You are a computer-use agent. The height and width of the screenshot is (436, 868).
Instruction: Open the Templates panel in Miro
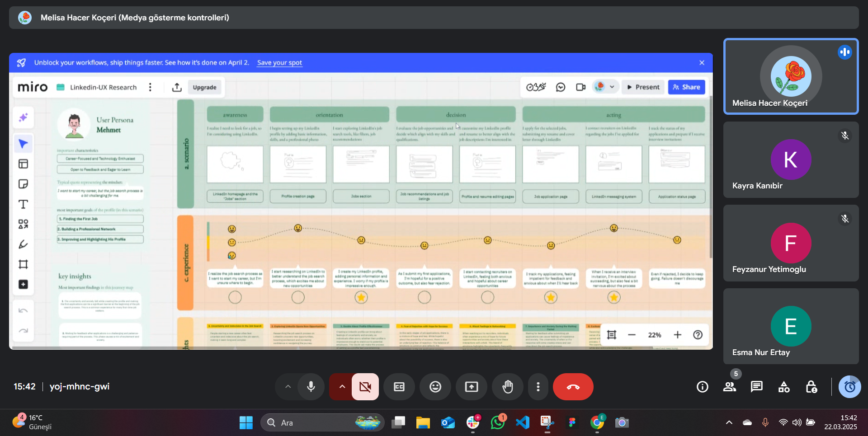[24, 164]
